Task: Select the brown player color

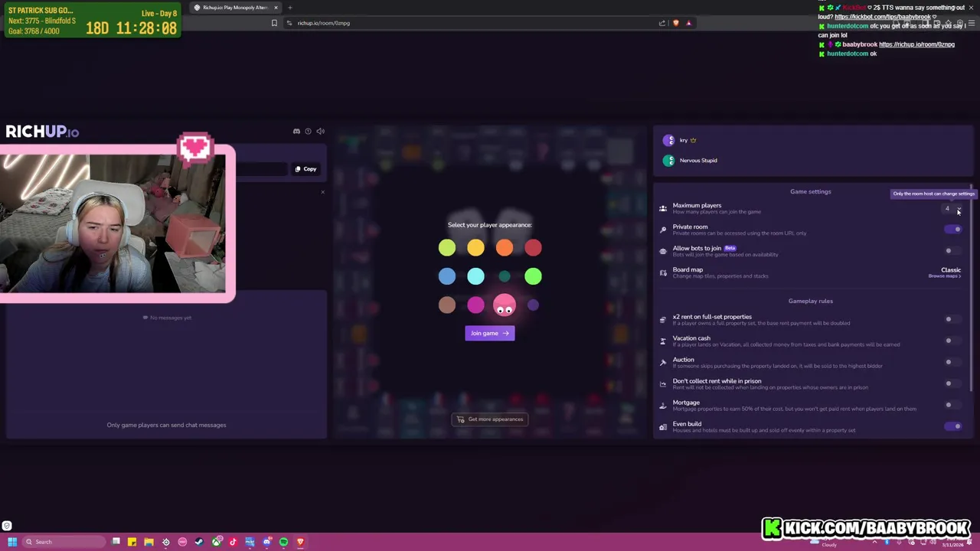Action: point(447,305)
